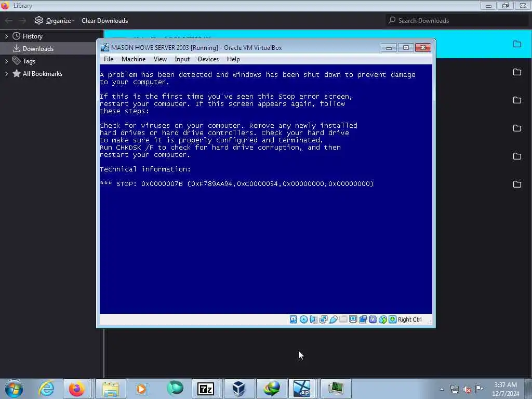532x399 pixels.
Task: Open the Windows Start menu
Action: click(x=14, y=389)
